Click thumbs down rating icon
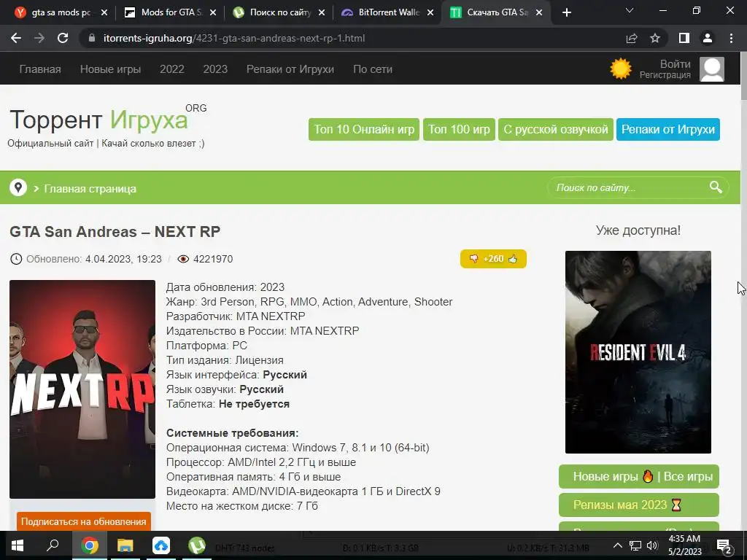The width and height of the screenshot is (747, 560). tap(473, 259)
